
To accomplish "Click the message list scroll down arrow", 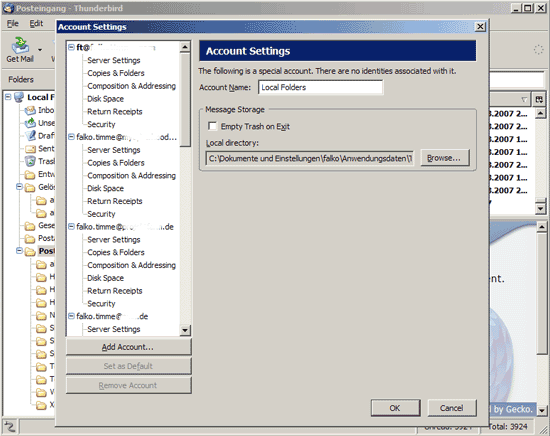I will click(541, 209).
